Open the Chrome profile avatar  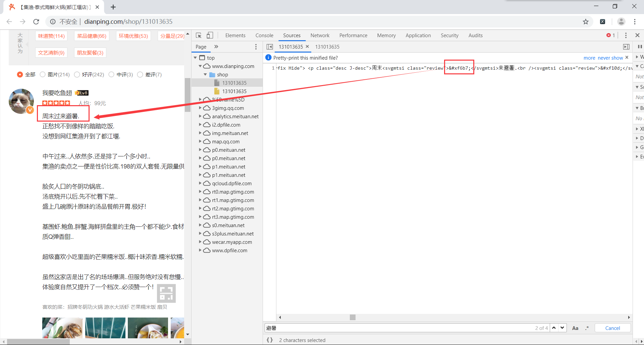[x=621, y=21]
